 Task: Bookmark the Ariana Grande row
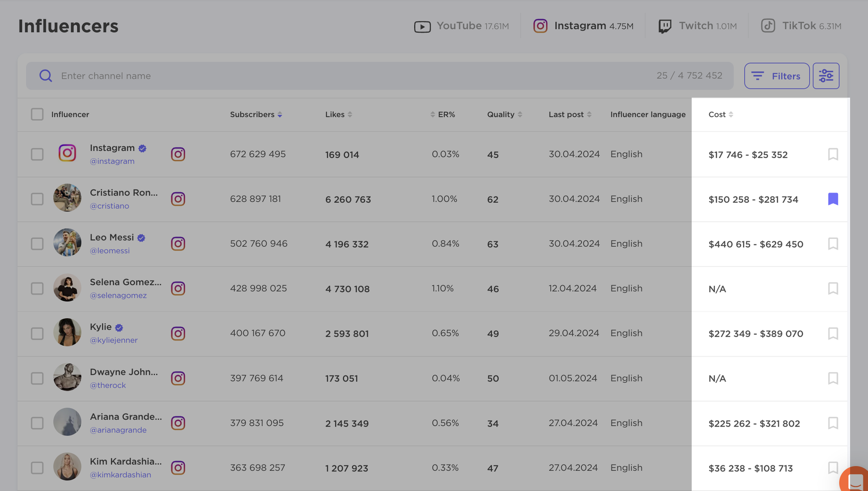tap(832, 423)
